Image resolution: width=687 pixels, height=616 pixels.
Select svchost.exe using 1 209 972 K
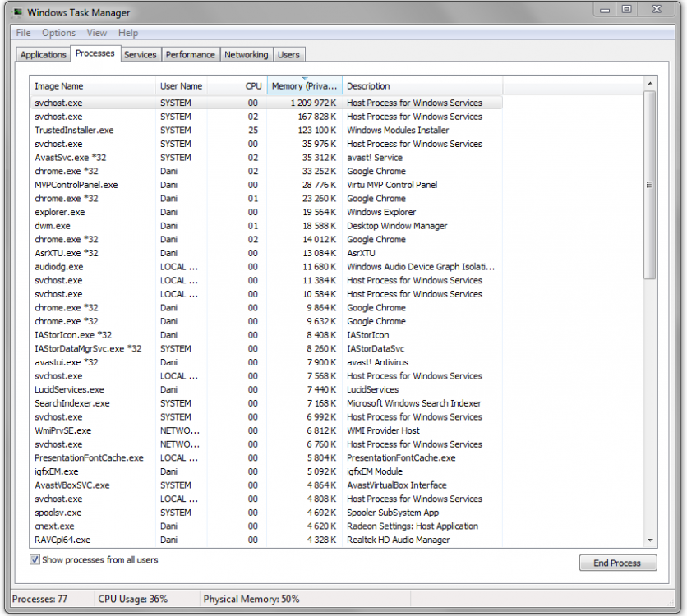click(266, 103)
